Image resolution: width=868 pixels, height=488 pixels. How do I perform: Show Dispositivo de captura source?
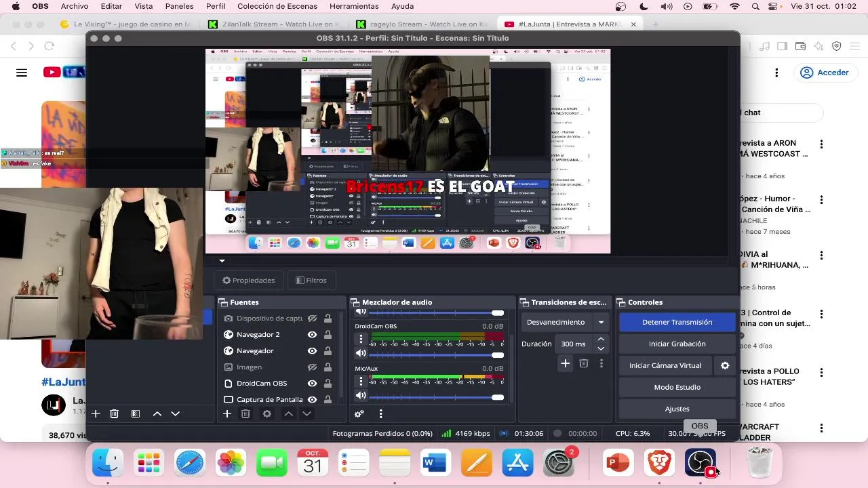click(312, 319)
